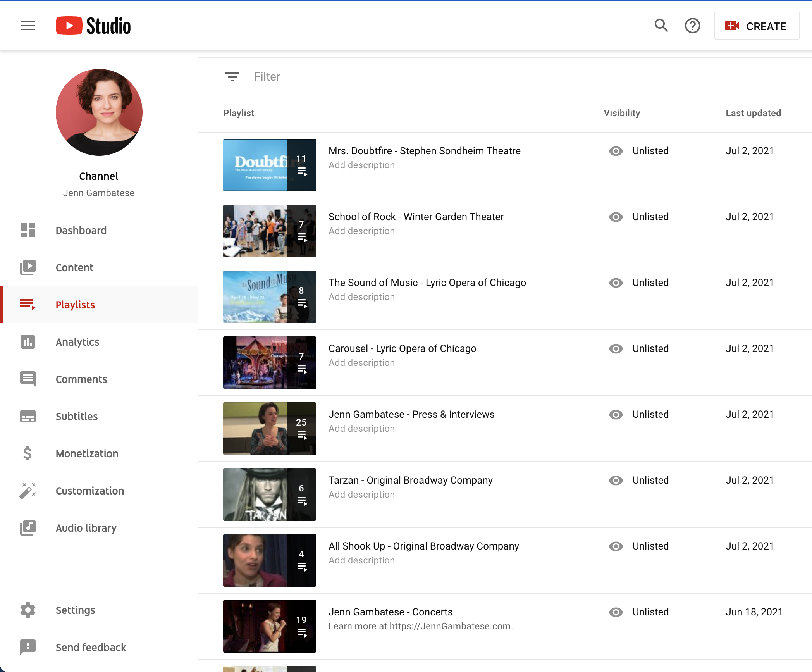
Task: Open Unlisted visibility dropdown for All Shook Up
Action: click(x=650, y=546)
